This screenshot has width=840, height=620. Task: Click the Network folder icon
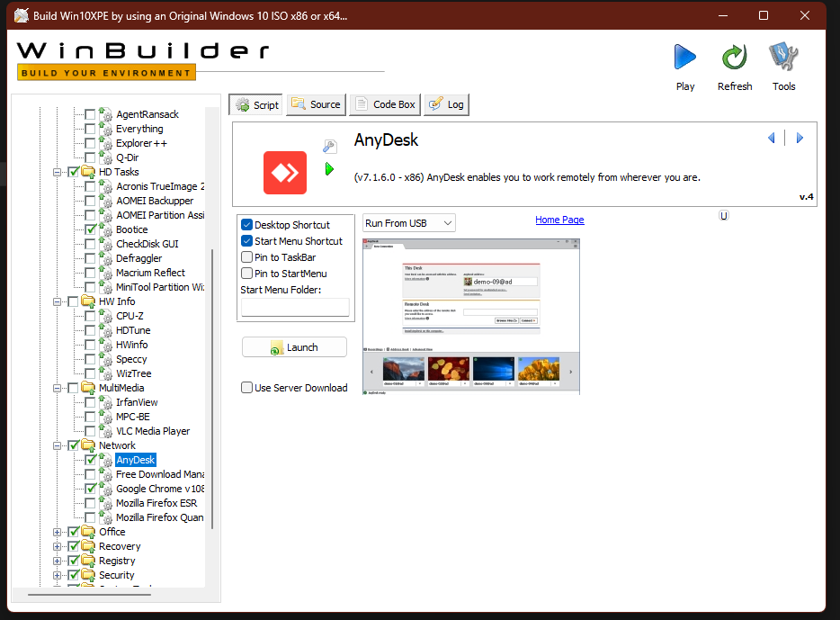click(88, 445)
